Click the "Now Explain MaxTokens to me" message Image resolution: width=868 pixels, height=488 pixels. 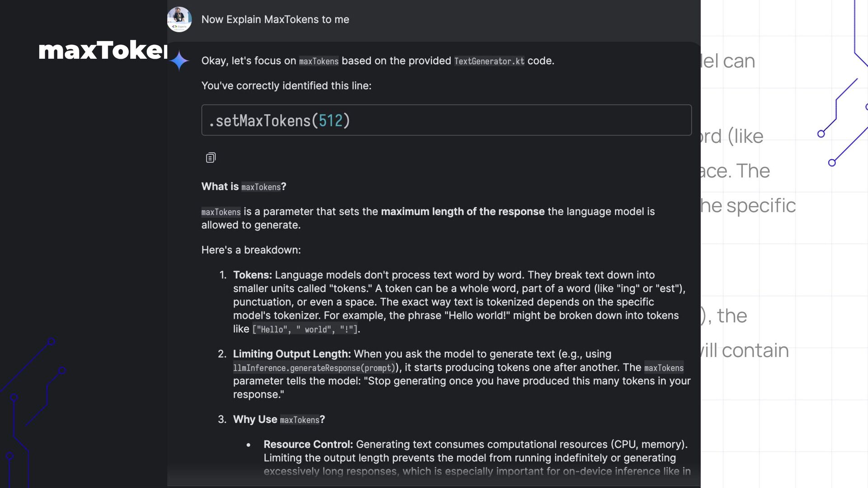coord(275,19)
